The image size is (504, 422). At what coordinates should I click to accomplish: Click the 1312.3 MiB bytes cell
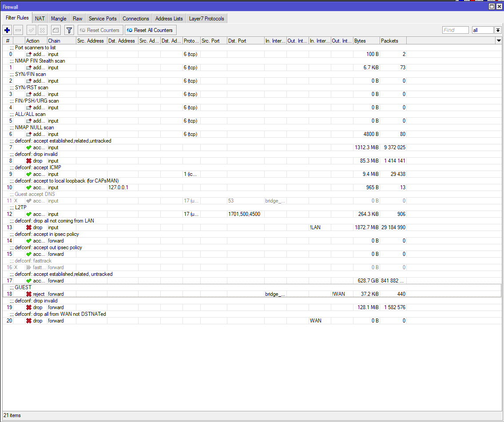[x=366, y=147]
